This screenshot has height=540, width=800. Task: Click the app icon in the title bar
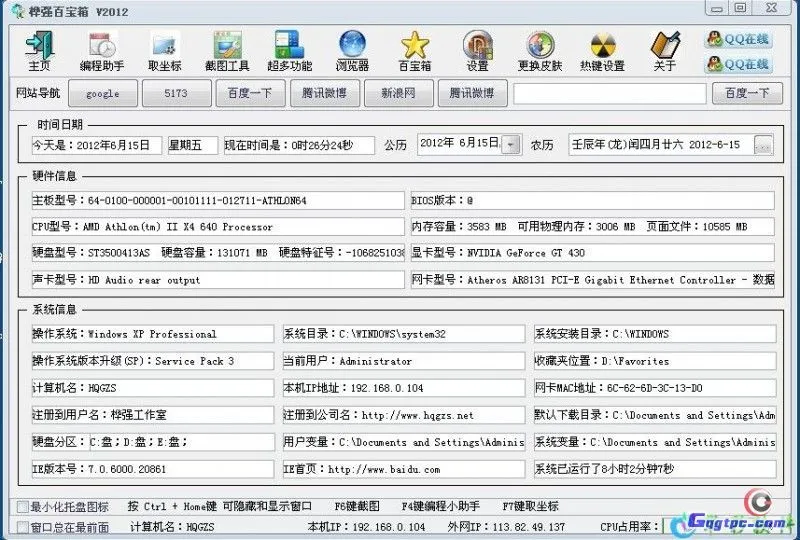[x=18, y=11]
